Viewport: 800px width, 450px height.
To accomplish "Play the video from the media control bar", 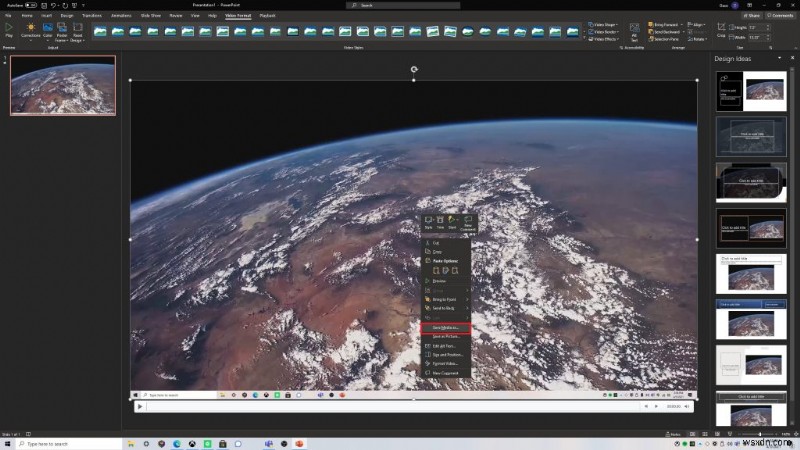I will [140, 407].
